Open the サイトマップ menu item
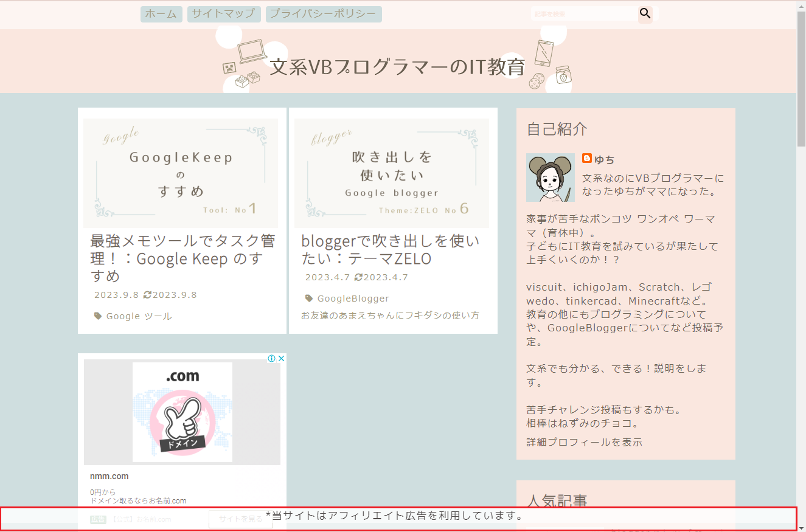 224,14
